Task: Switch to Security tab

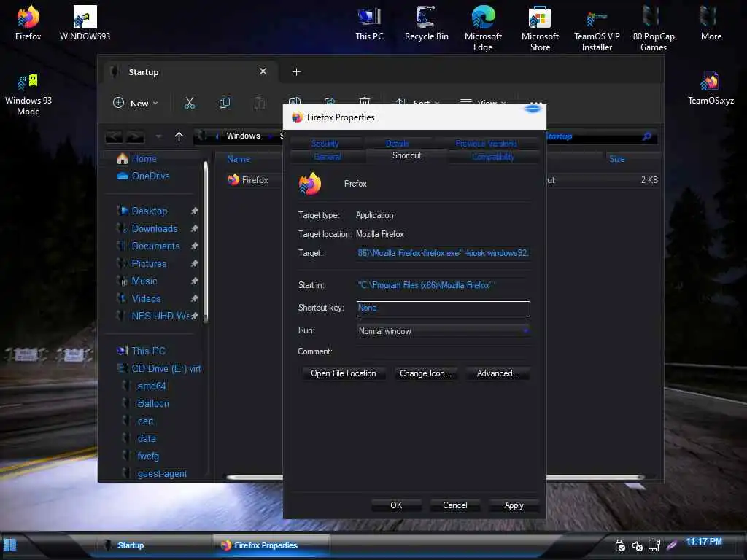Action: coord(325,144)
